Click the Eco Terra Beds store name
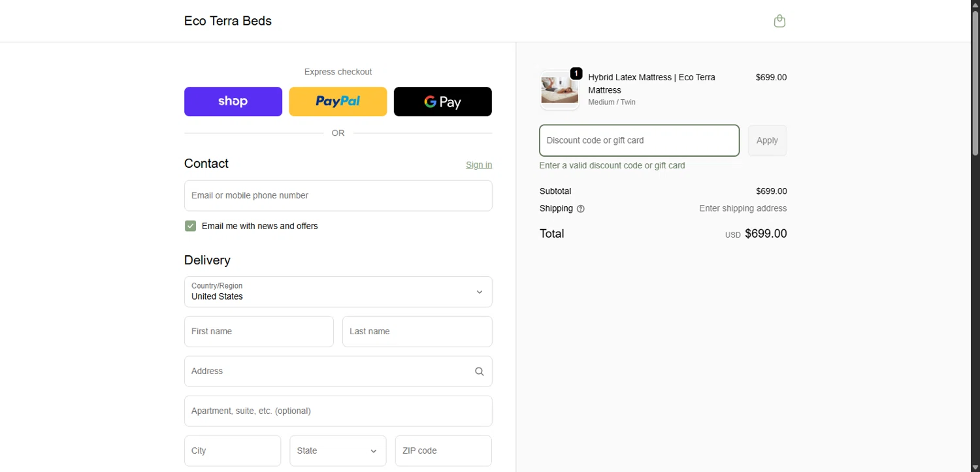The height and width of the screenshot is (472, 980). (x=228, y=21)
